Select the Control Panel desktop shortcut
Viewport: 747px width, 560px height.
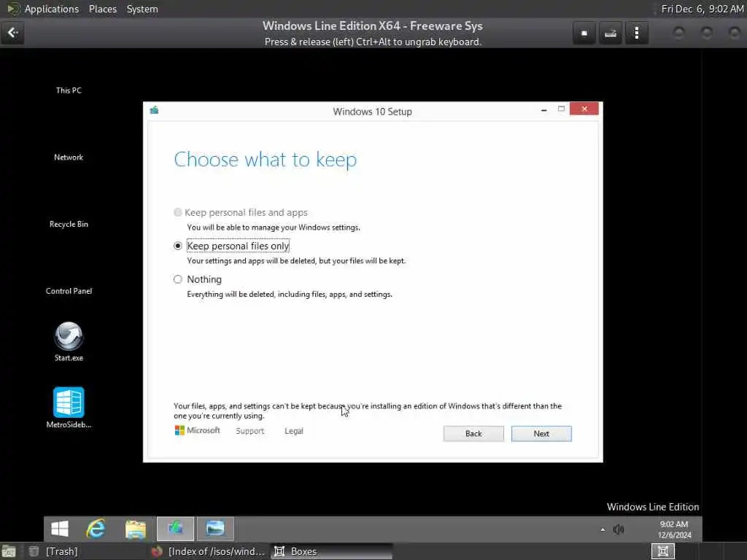coord(69,291)
